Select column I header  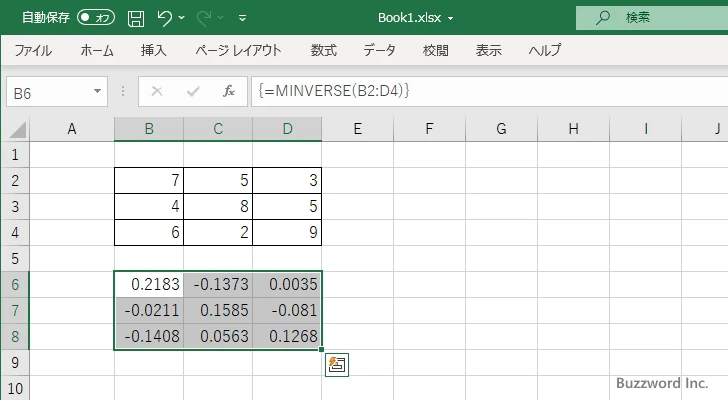[645, 129]
